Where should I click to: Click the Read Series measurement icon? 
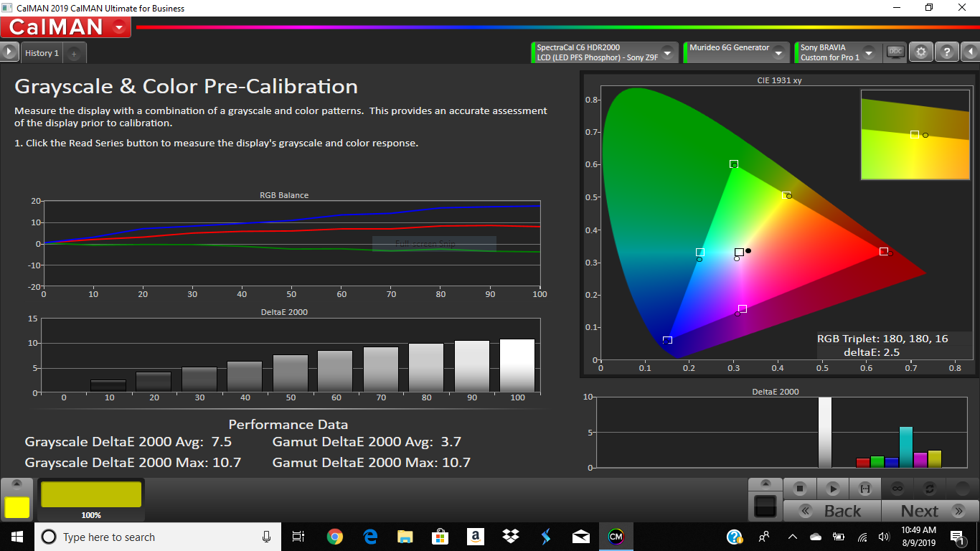click(x=865, y=489)
